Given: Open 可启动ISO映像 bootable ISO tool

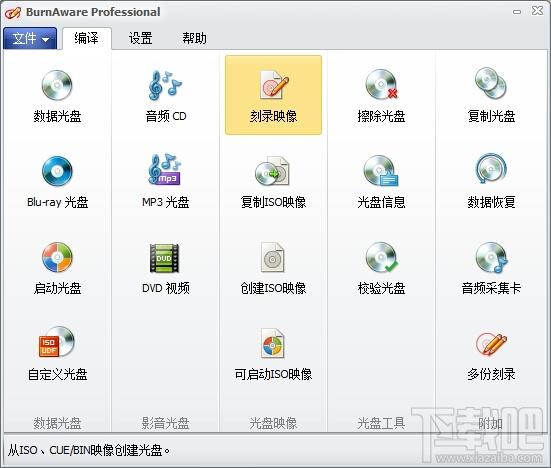Looking at the screenshot, I should 273,354.
